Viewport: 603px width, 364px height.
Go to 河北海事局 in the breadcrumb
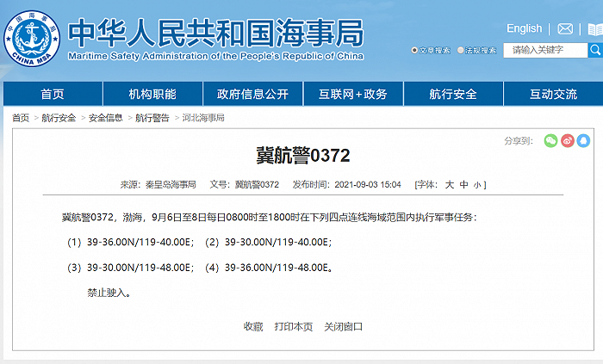(x=203, y=118)
